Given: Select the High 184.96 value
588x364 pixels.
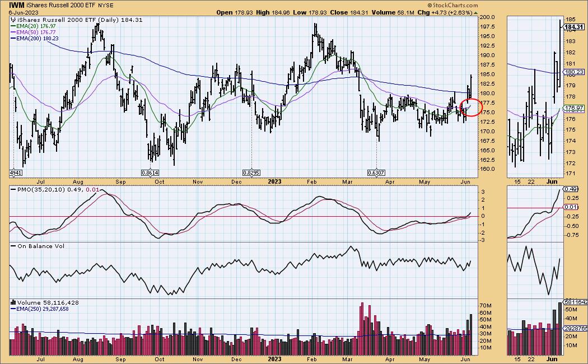Looking at the screenshot, I should 273,12.
